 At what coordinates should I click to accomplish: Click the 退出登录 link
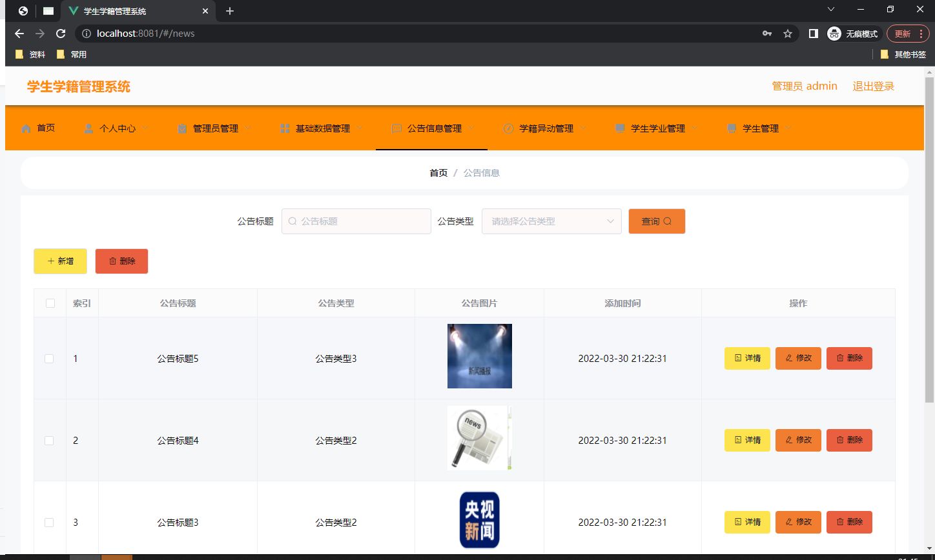pyautogui.click(x=873, y=86)
